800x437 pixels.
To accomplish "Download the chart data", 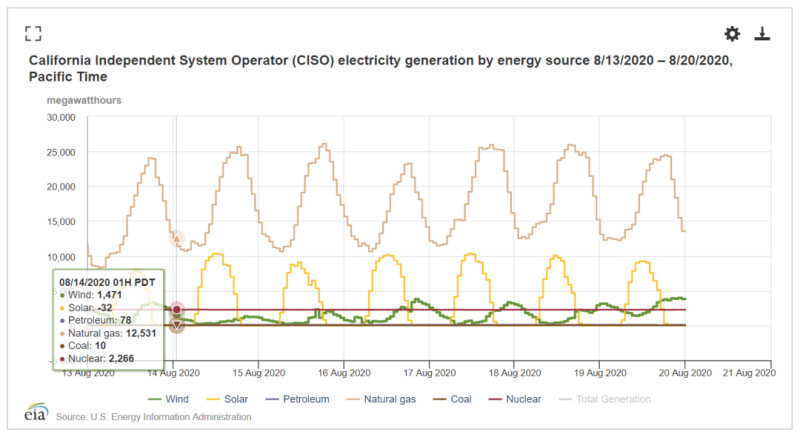I will [x=762, y=34].
